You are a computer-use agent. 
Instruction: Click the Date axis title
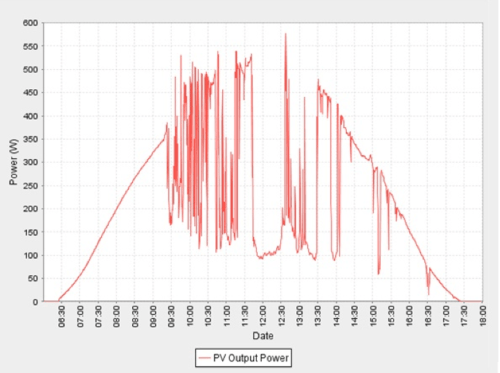coord(263,336)
